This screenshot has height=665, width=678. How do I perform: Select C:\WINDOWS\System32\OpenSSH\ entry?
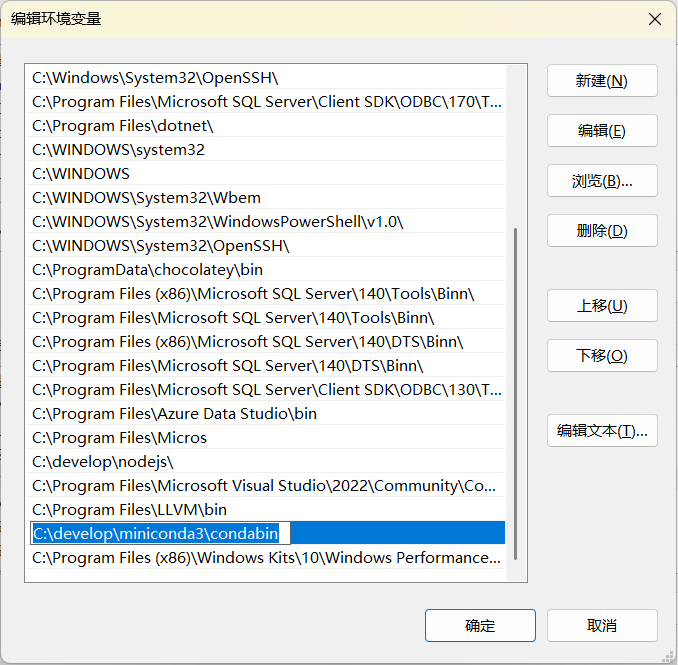(x=265, y=246)
